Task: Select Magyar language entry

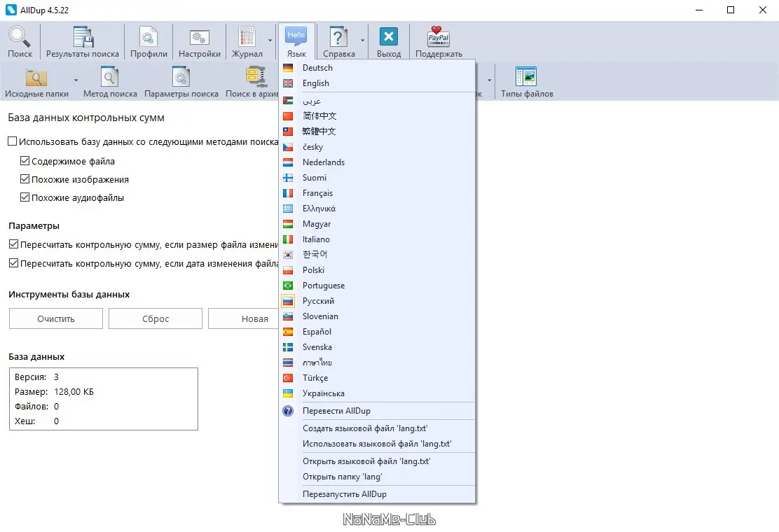Action: (x=377, y=224)
